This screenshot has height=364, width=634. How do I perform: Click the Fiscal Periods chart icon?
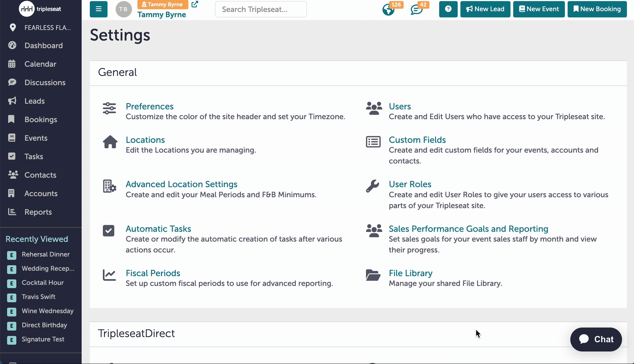[x=109, y=275]
